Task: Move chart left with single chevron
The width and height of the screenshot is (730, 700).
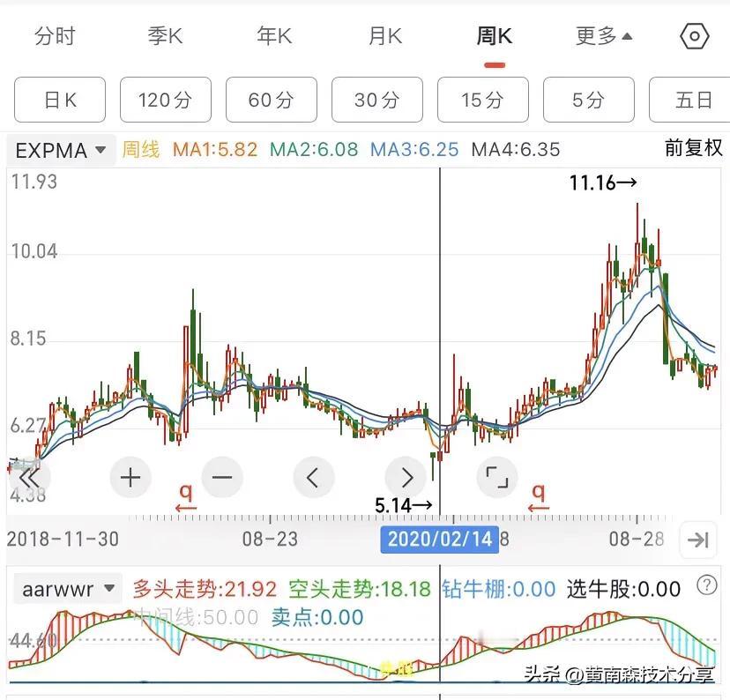Action: pos(313,478)
